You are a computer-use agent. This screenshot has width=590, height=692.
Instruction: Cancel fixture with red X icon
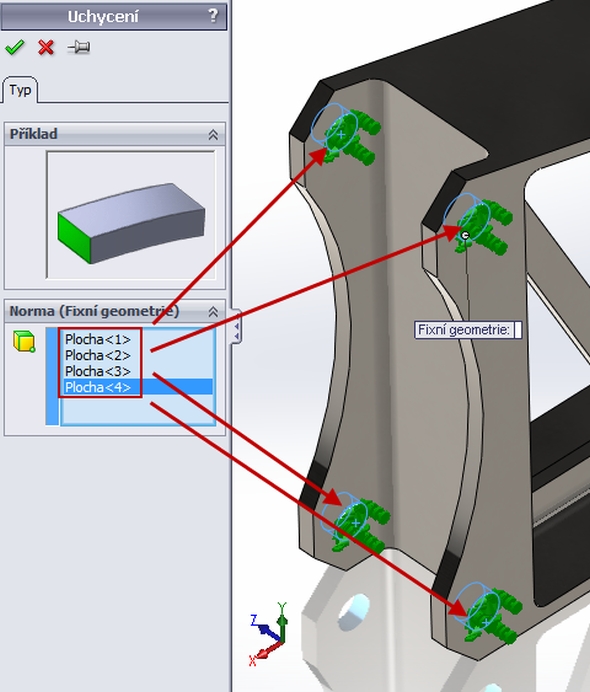tap(46, 47)
